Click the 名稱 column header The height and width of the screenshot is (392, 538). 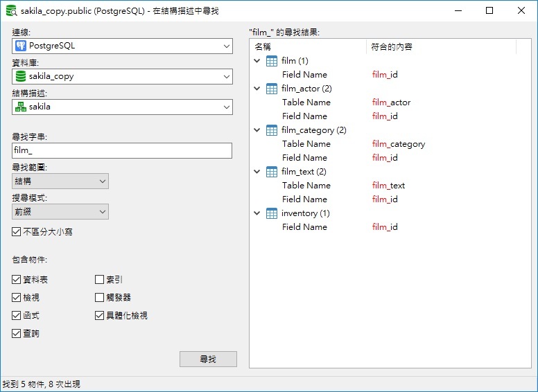point(309,46)
